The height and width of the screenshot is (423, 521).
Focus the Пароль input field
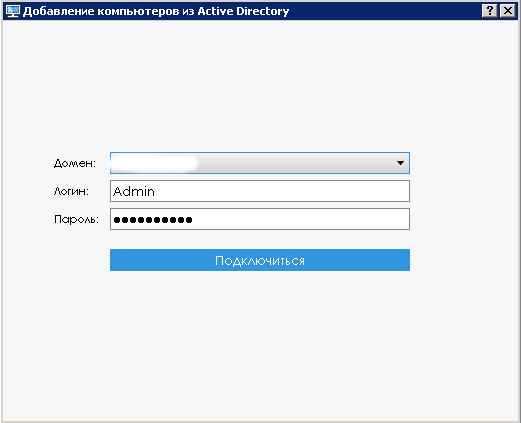[260, 219]
